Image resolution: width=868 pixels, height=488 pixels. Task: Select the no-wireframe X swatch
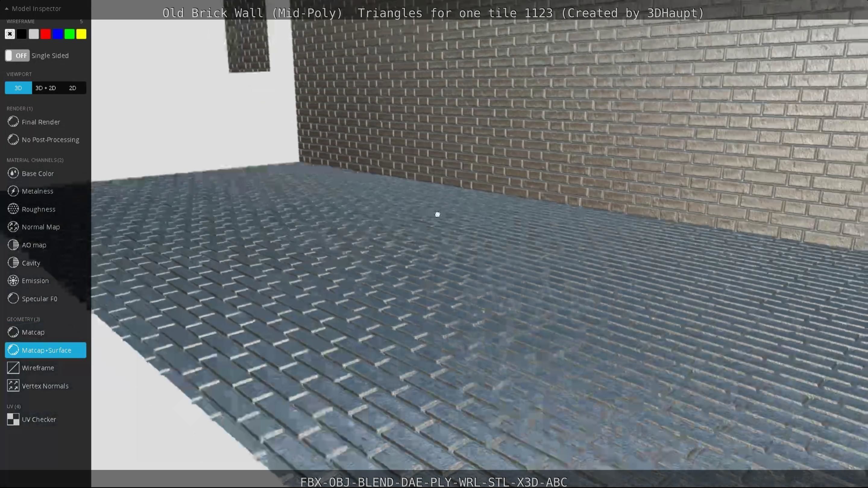[x=10, y=34]
